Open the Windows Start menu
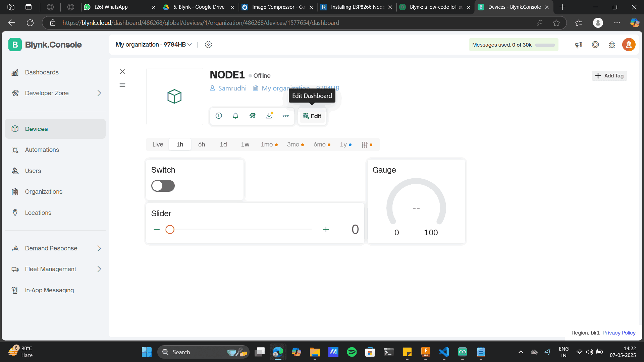Image resolution: width=644 pixels, height=362 pixels. click(147, 352)
